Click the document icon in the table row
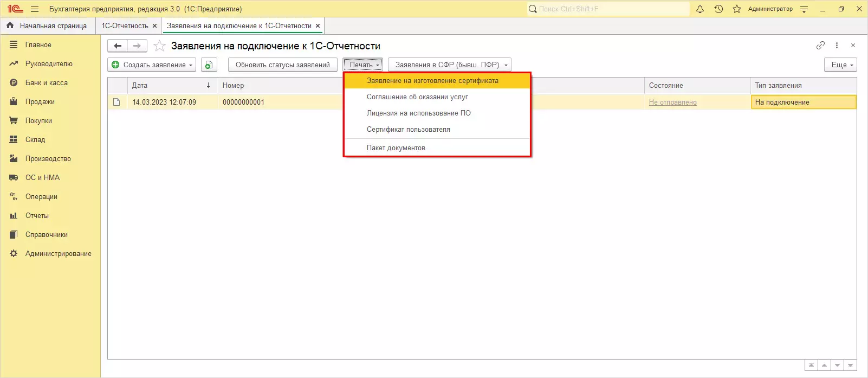This screenshot has height=378, width=868. pyautogui.click(x=116, y=102)
